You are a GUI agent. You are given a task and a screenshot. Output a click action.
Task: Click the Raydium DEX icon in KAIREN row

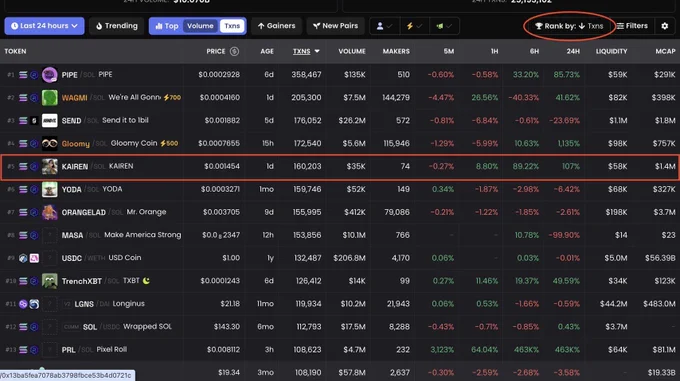[34, 166]
